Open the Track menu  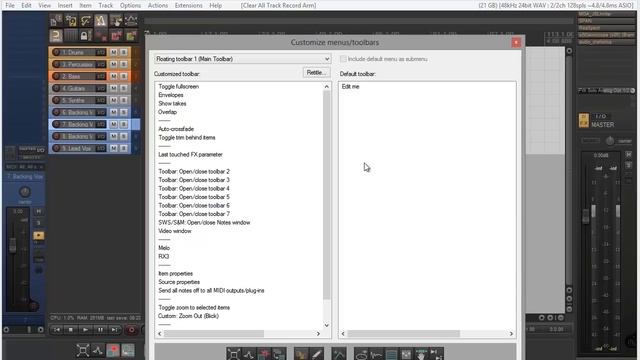click(x=105, y=5)
